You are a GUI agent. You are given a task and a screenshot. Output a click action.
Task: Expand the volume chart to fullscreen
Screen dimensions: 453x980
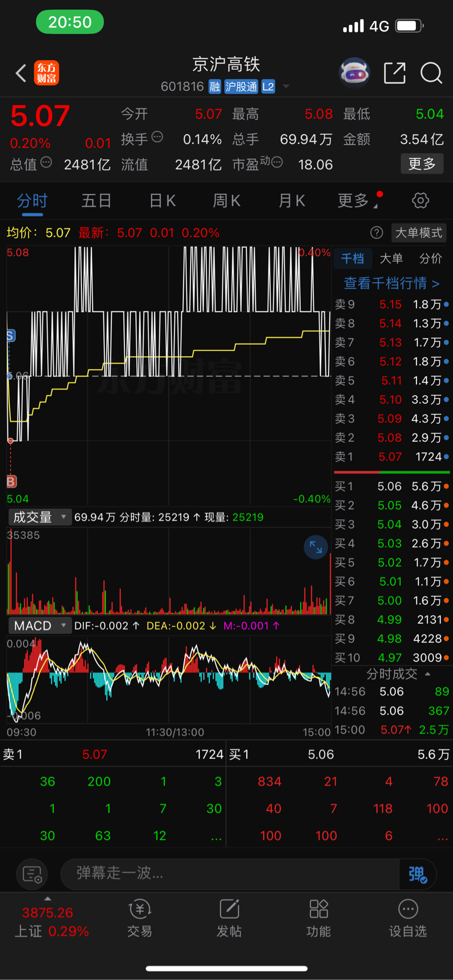coord(316,547)
